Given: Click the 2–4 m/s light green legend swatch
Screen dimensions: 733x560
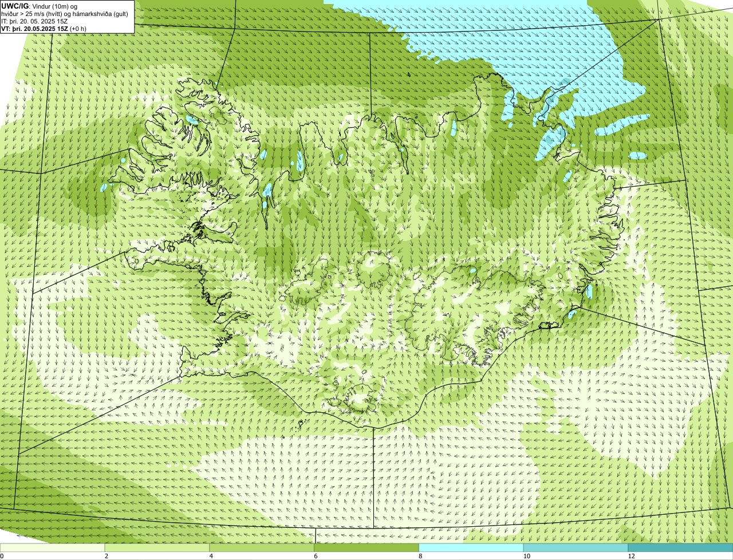Looking at the screenshot, I should [157, 547].
